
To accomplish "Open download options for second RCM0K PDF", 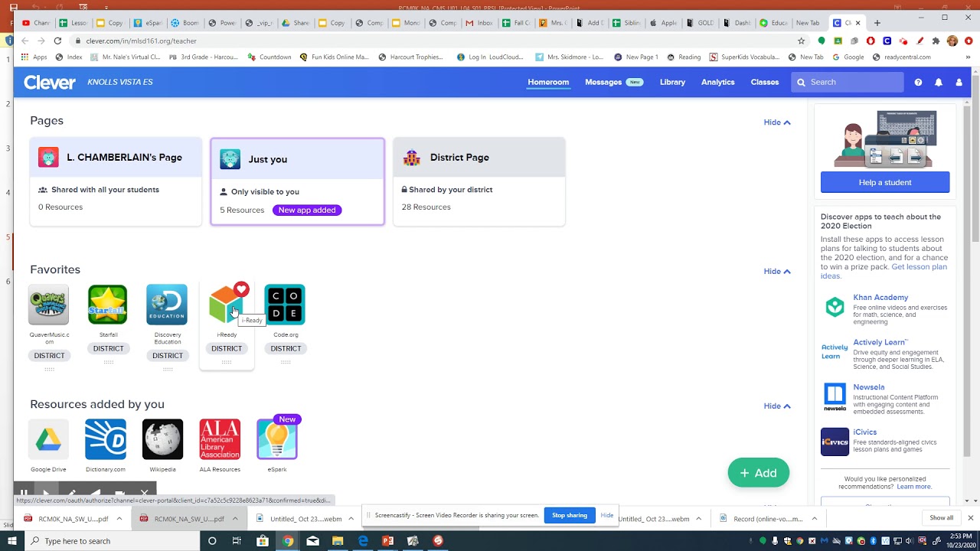I will (x=235, y=519).
